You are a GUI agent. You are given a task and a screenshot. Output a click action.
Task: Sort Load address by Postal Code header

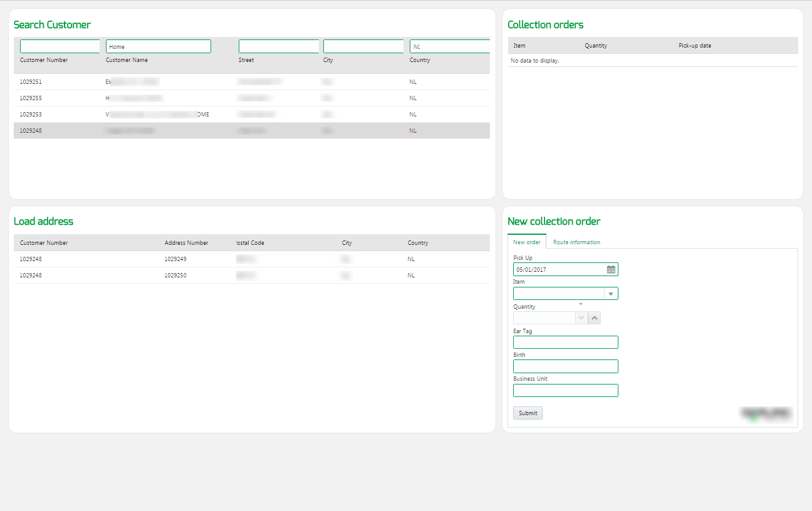coord(251,243)
